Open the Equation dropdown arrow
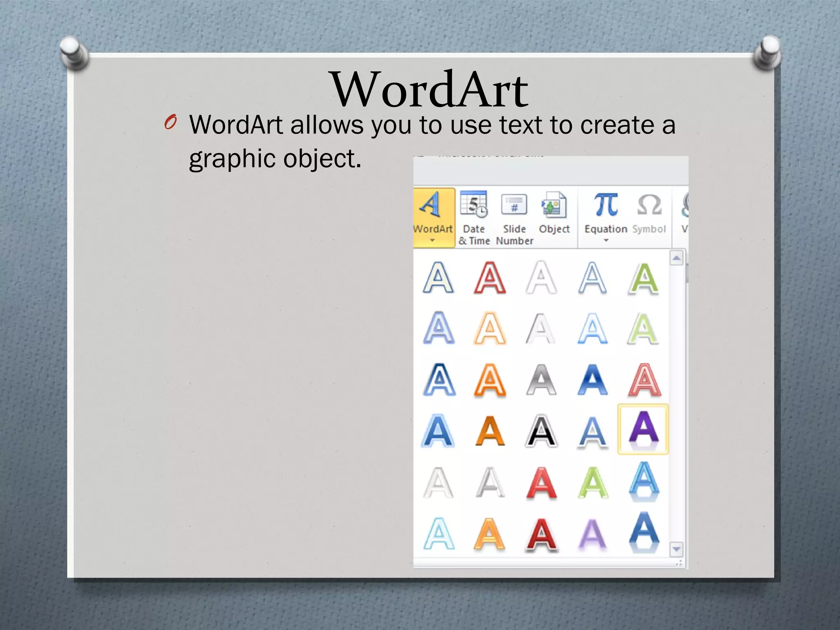Screen dimensions: 840x630 click(x=606, y=241)
